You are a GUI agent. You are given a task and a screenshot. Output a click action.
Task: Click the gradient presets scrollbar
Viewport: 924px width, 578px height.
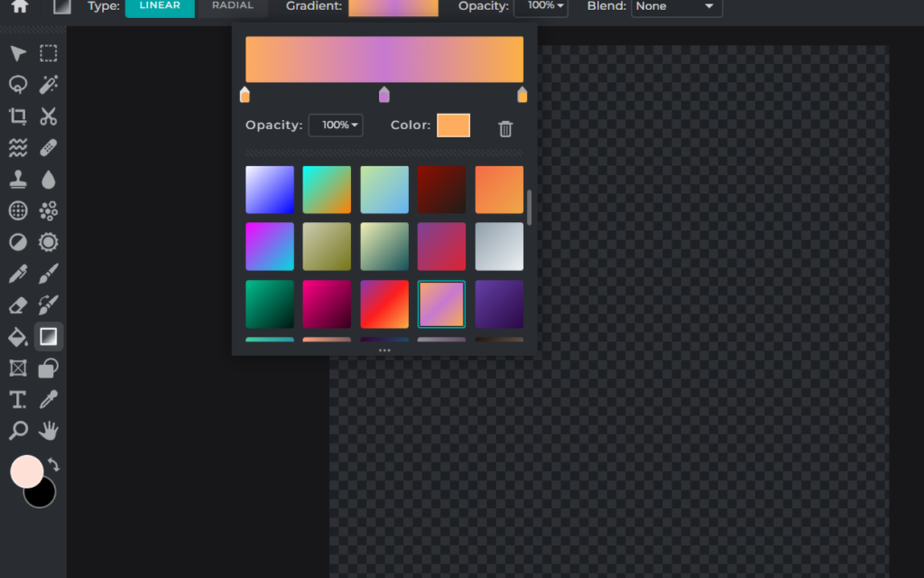[529, 208]
